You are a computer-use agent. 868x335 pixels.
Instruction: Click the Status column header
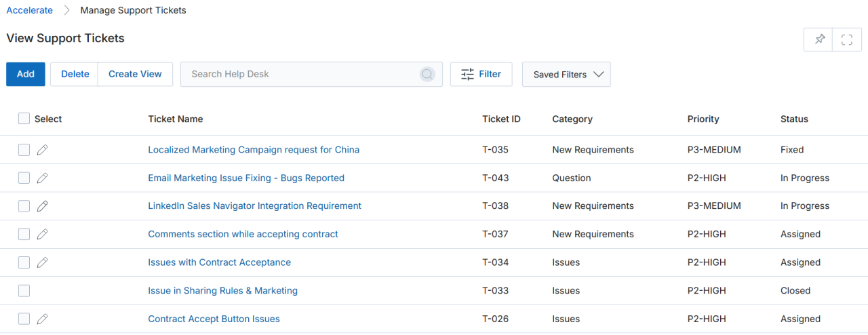pos(794,119)
